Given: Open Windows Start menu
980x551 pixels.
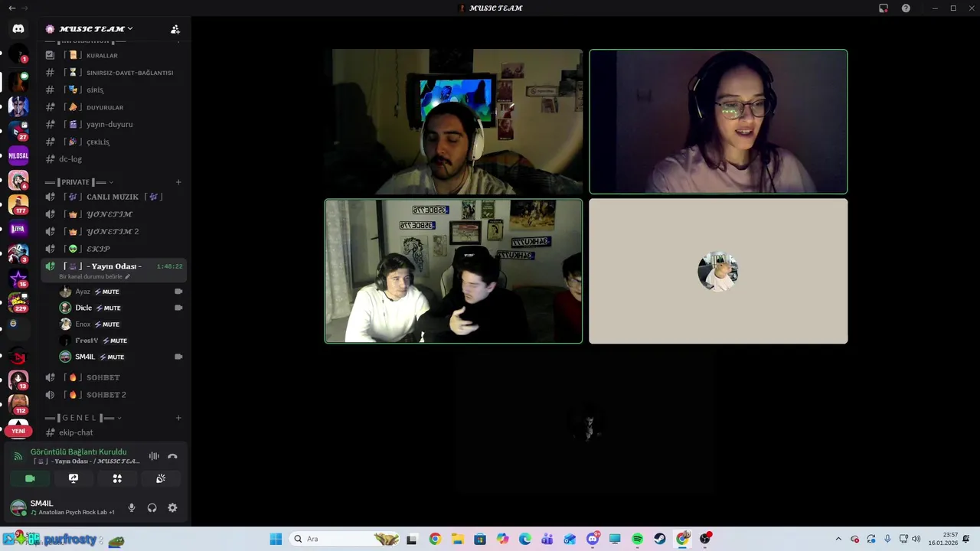Looking at the screenshot, I should (x=276, y=539).
